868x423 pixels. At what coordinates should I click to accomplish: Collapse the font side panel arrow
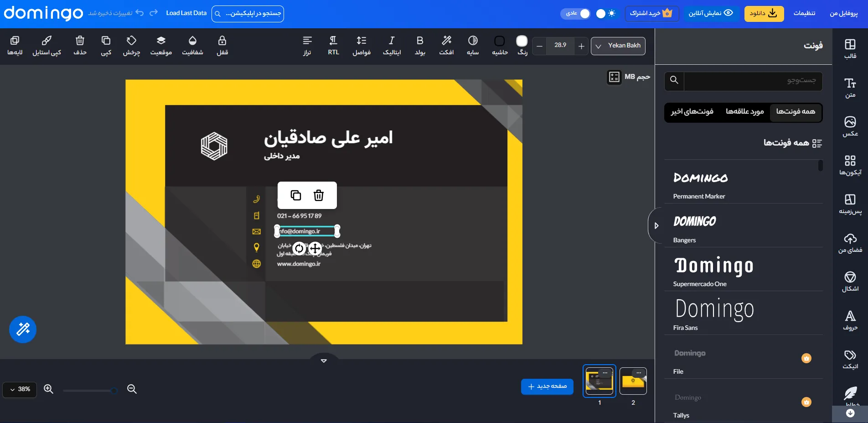click(x=656, y=226)
